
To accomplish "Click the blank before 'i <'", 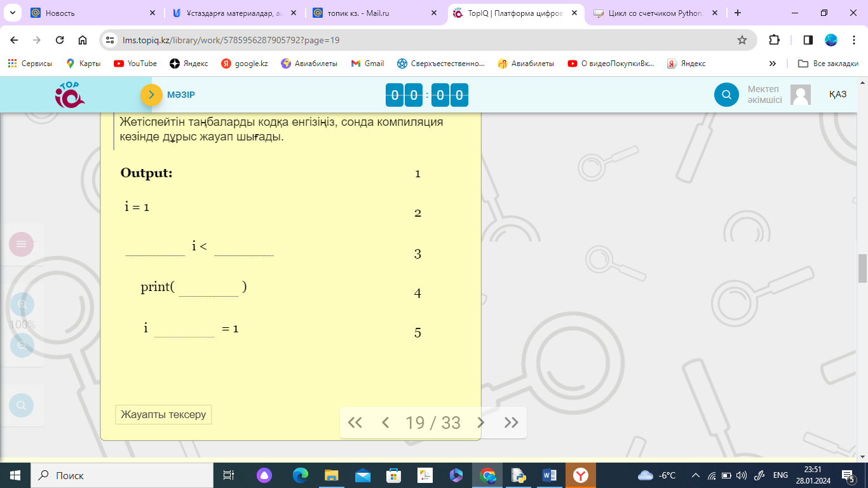I will (155, 247).
